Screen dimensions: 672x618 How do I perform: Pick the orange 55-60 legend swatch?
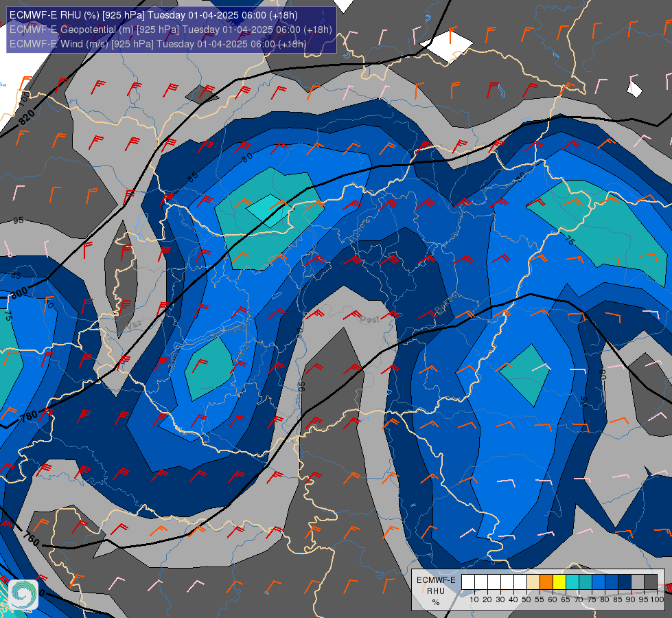tap(546, 582)
